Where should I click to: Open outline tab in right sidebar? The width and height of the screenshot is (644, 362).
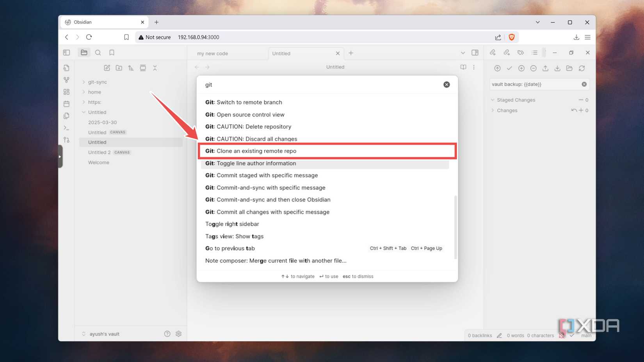pyautogui.click(x=534, y=53)
